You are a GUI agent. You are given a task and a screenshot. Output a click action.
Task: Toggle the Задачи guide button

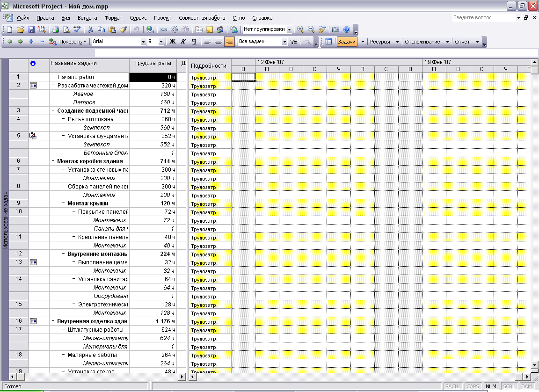click(x=347, y=42)
